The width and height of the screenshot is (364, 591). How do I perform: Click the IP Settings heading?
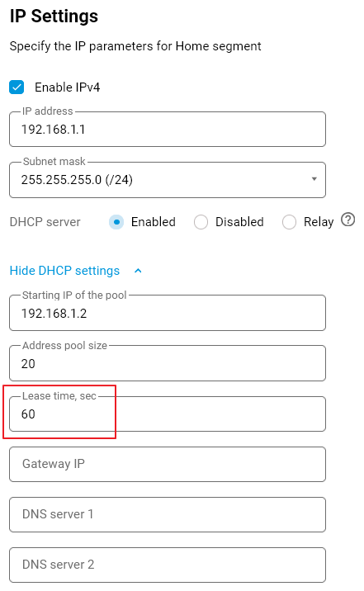click(54, 17)
